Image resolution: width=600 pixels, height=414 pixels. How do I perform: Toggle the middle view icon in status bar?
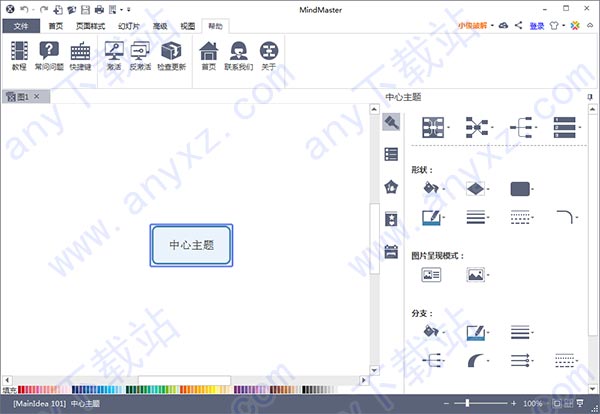[x=569, y=403]
